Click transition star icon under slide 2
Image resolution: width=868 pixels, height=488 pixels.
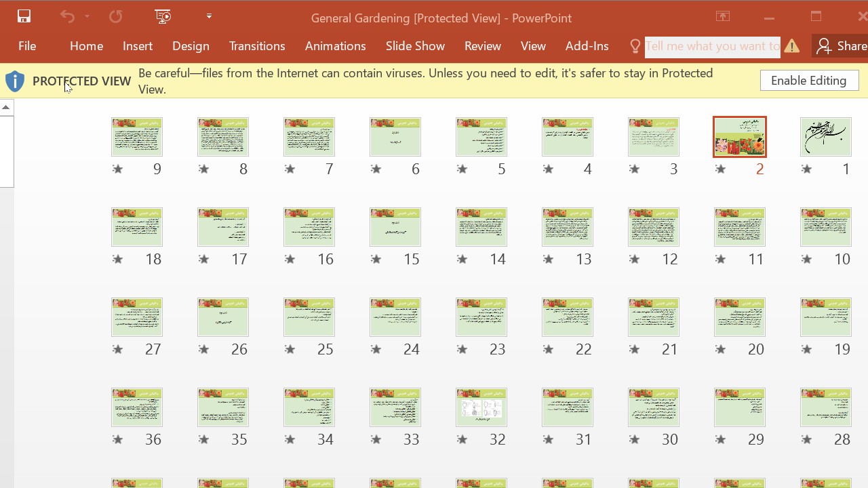720,169
